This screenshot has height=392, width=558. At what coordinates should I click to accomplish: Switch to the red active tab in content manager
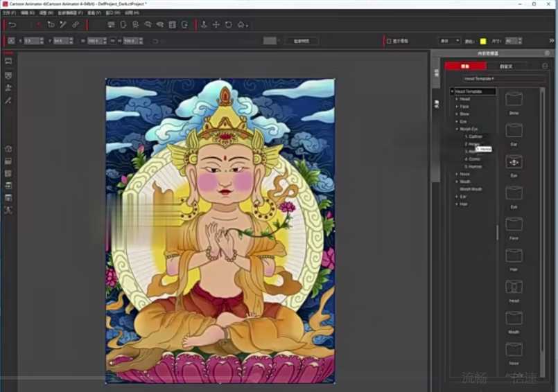point(466,66)
